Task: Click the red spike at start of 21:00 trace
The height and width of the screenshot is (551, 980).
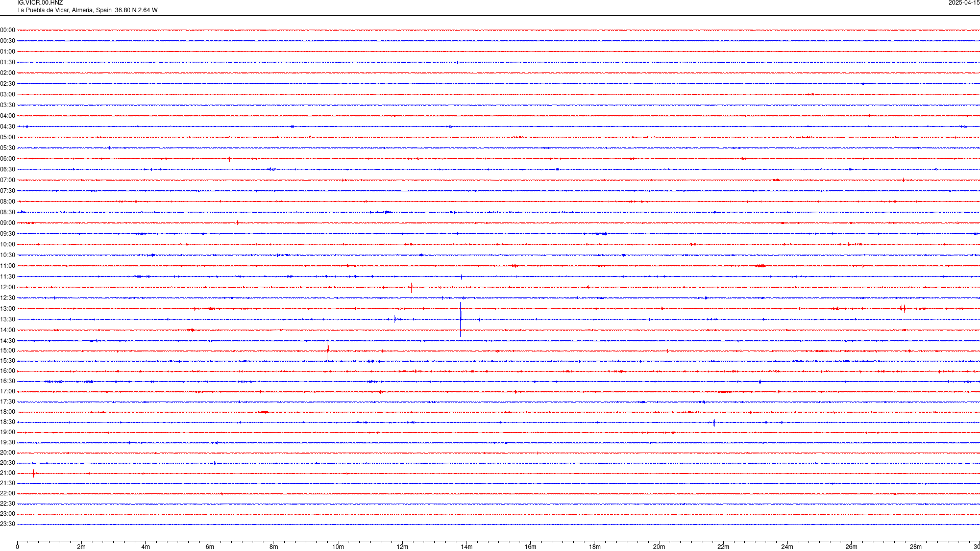Action: 34,473
